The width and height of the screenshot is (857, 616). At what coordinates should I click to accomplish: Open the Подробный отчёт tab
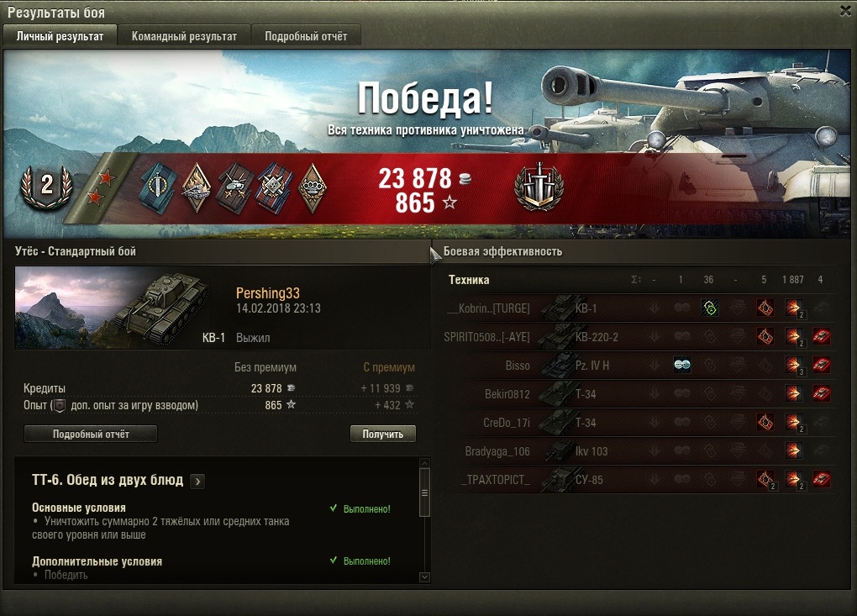coord(306,36)
